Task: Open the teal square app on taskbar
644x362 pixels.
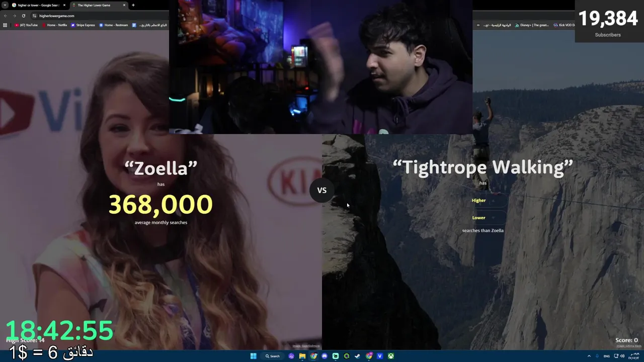Action: point(336,356)
